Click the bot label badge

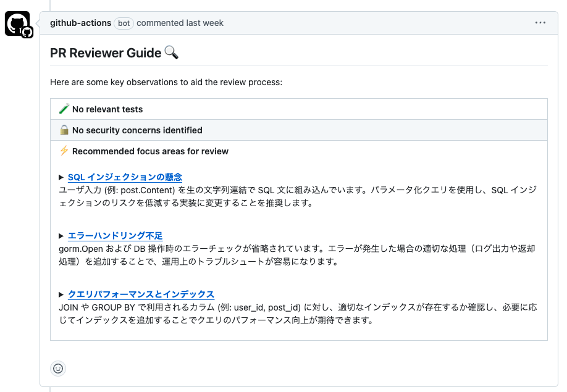click(x=125, y=22)
